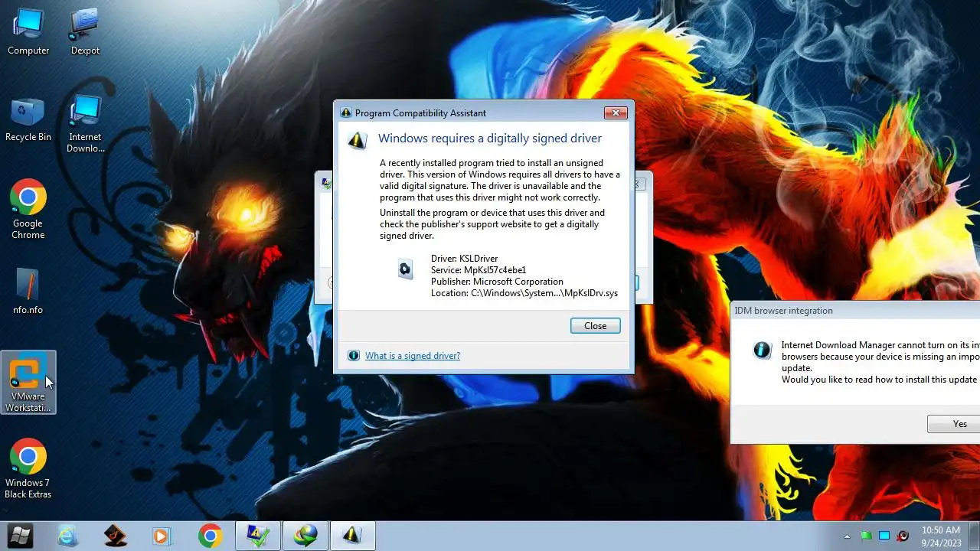Click the 'Service: MpKsl57c4ebe1' text

479,270
